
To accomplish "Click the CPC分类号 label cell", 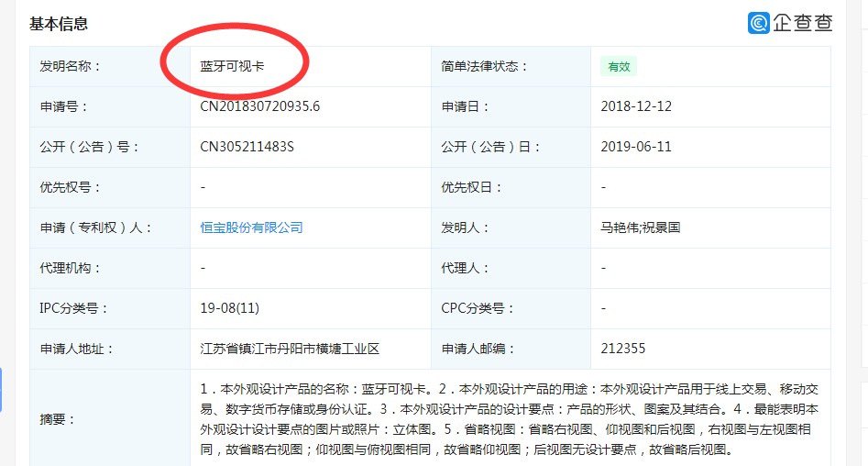I will [511, 308].
